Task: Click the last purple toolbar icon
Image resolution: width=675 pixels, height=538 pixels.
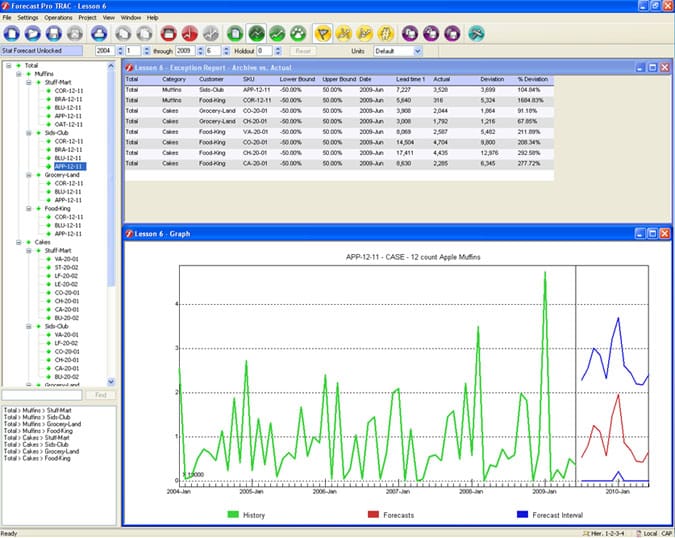Action: [452, 34]
